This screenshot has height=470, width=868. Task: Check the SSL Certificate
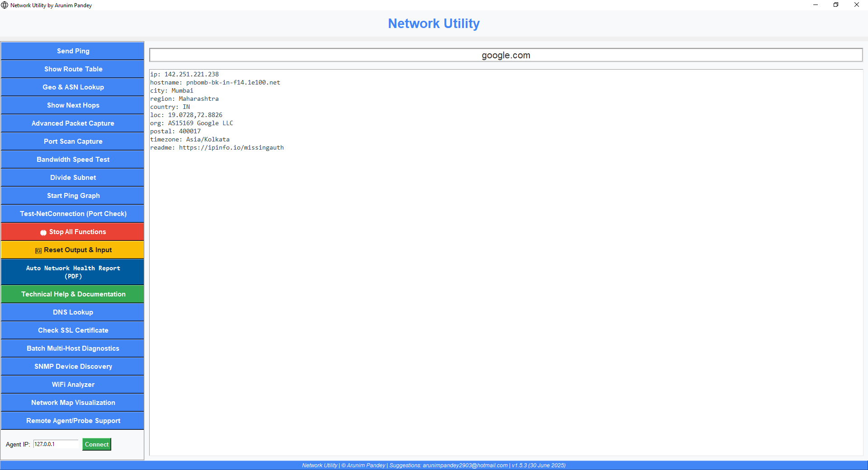[x=72, y=330]
